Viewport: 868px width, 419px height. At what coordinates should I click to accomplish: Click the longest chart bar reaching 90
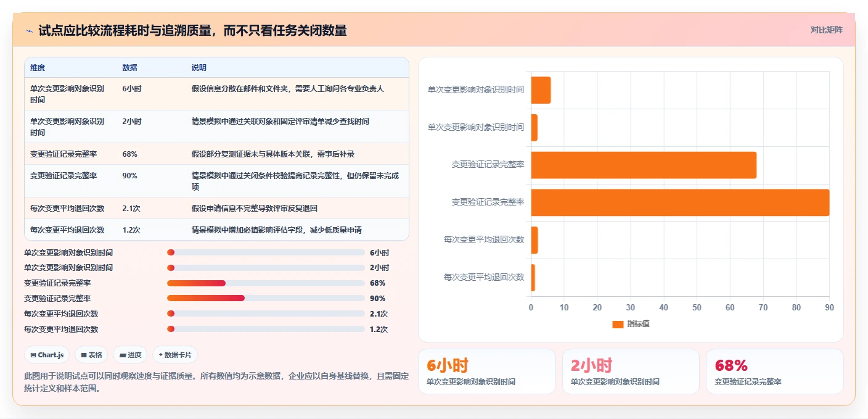point(680,202)
